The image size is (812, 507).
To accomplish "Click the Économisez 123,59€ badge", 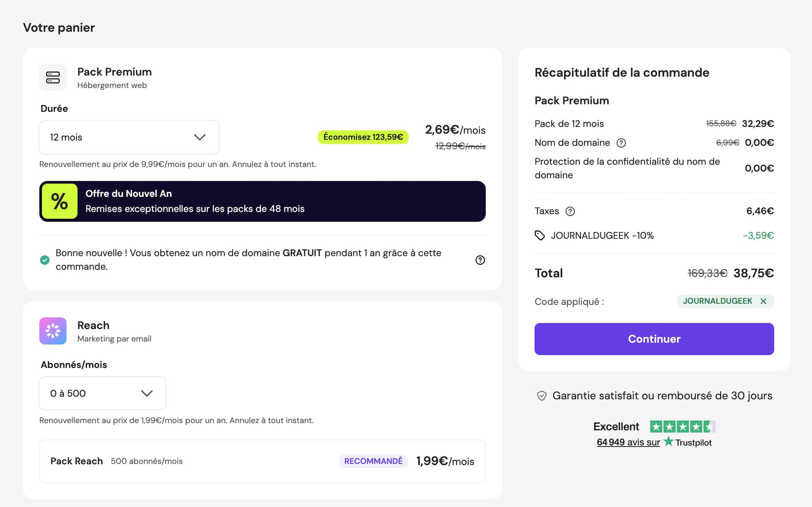I will [x=363, y=137].
